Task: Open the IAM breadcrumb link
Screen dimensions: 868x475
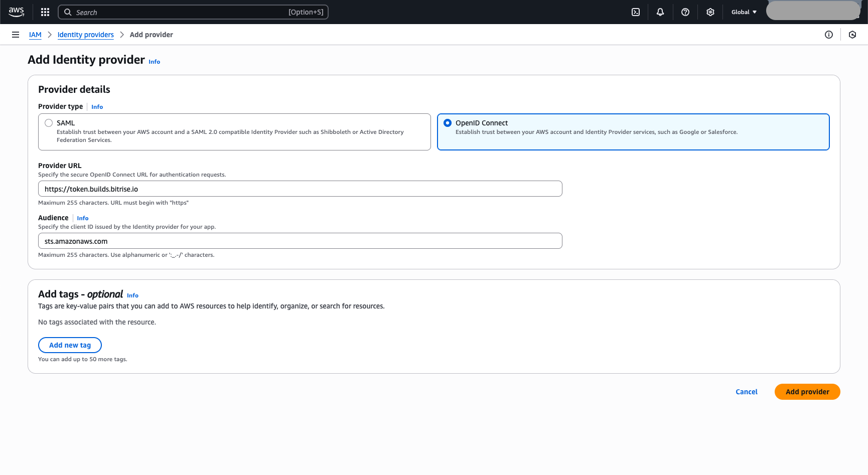Action: (35, 35)
